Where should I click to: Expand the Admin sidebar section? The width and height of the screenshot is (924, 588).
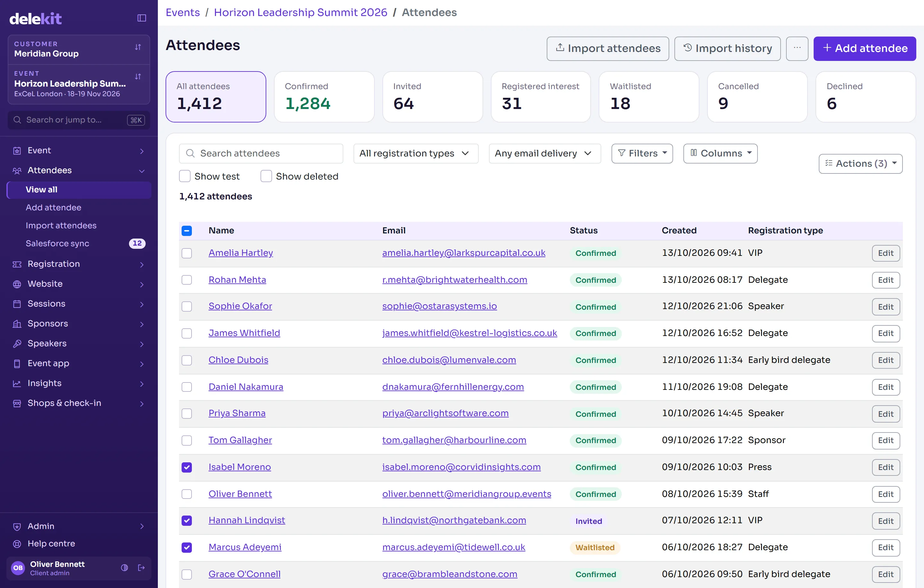[79, 527]
